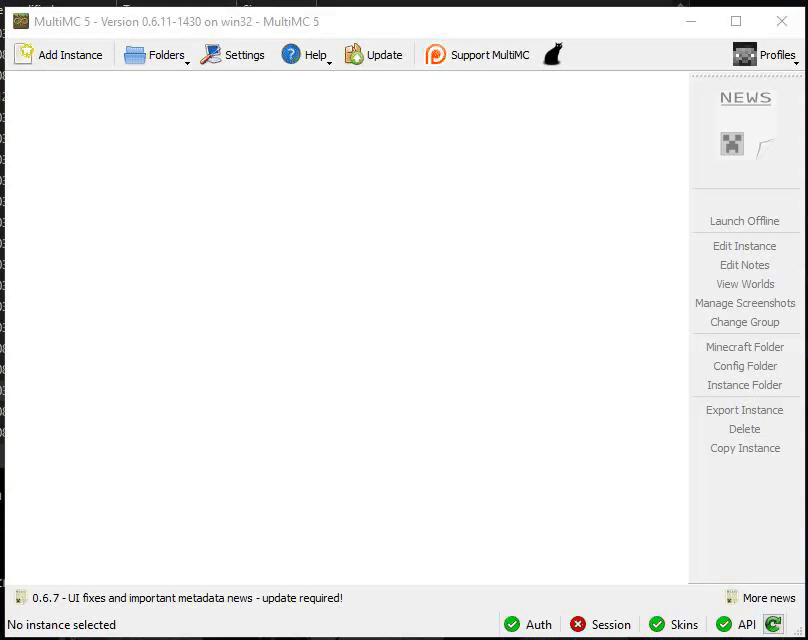
Task: Click the blue folder icon in toolbar
Action: 134,55
